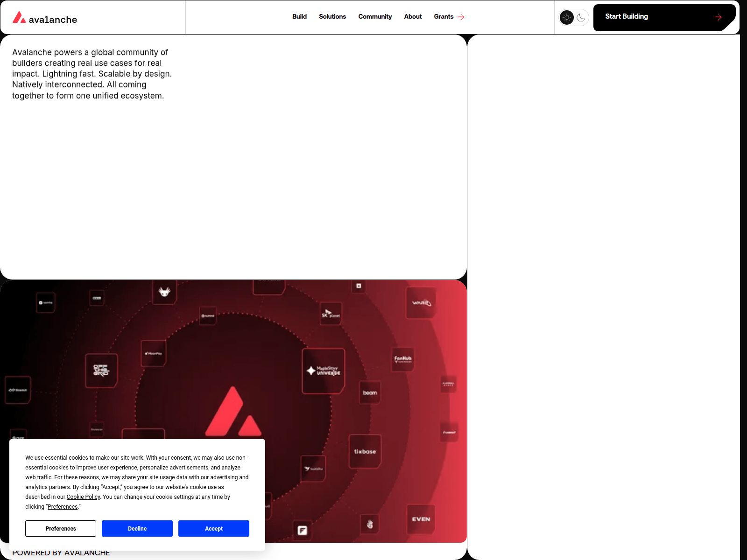Image resolution: width=747 pixels, height=560 pixels.
Task: Click the Tixbase logo tile
Action: coord(365,451)
